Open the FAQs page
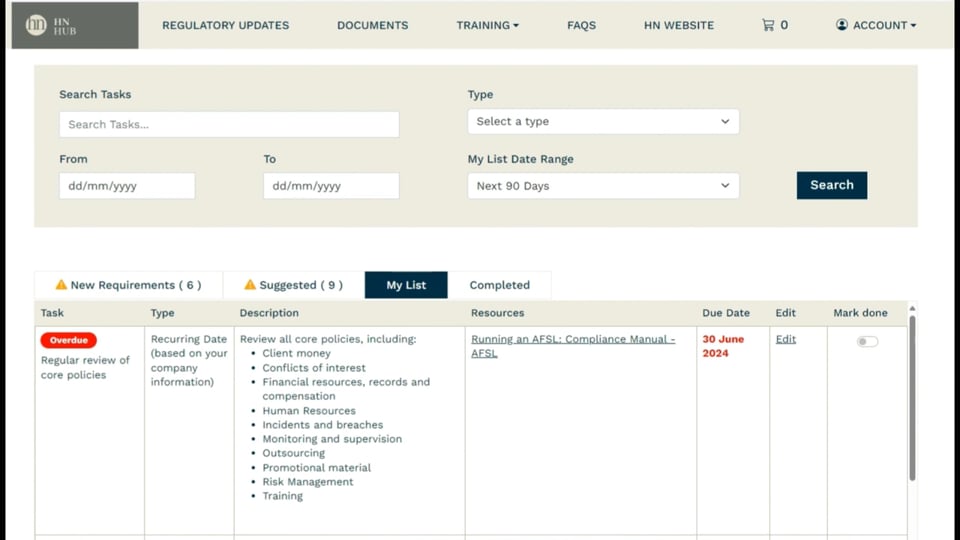Screen dimensions: 960x540 (581, 25)
